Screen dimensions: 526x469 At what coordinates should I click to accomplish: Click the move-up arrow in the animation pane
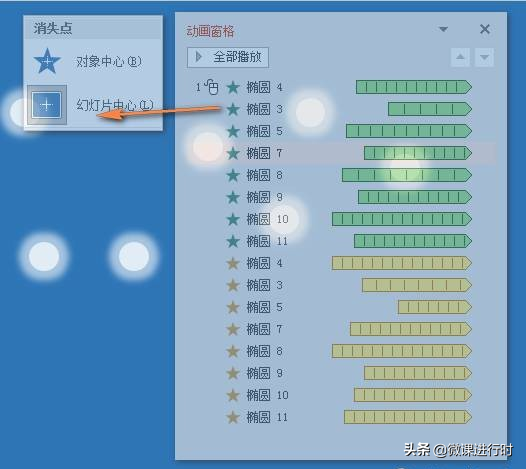click(460, 57)
